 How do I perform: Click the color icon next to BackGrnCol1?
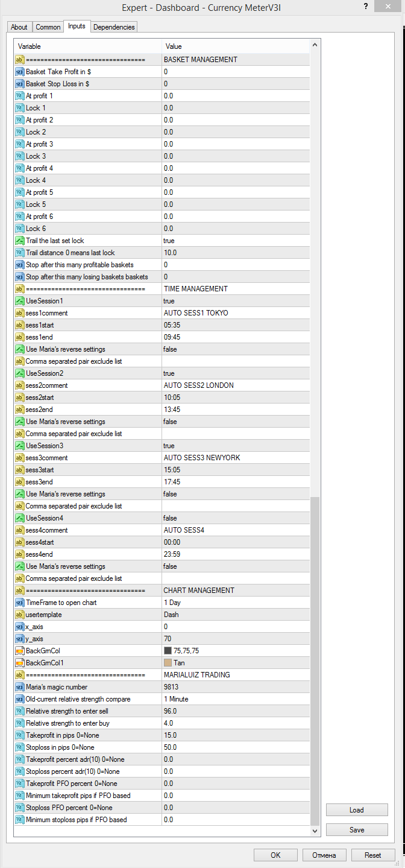point(19,663)
